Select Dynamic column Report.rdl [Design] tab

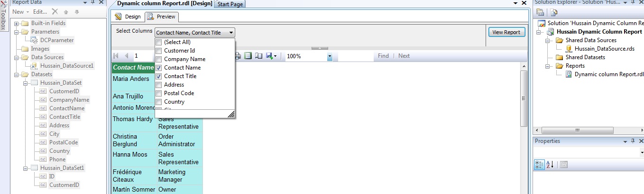164,3
